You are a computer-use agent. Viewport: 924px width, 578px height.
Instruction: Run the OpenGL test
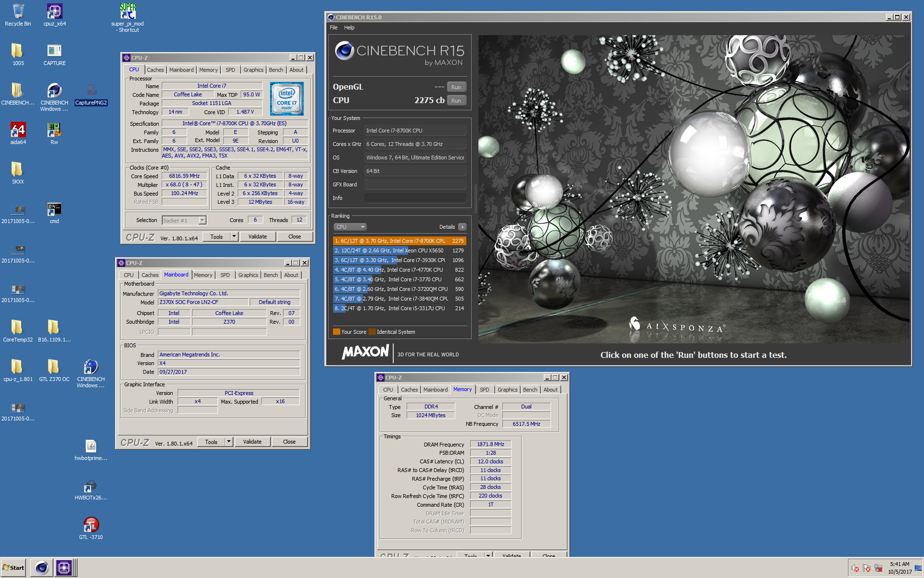pyautogui.click(x=456, y=87)
